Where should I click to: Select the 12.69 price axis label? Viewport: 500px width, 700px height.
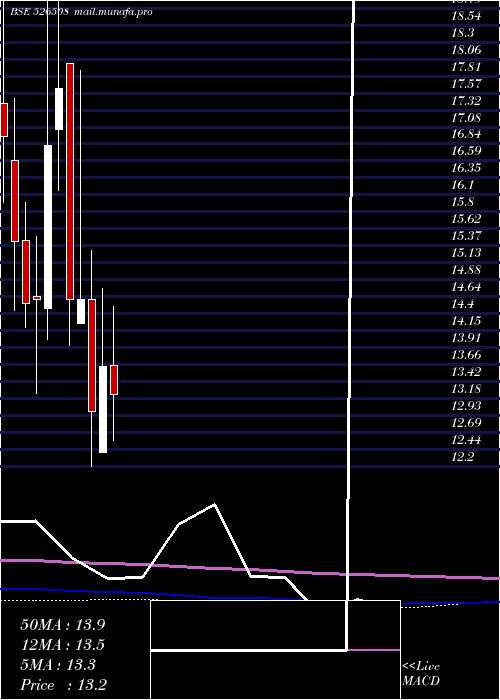466,422
